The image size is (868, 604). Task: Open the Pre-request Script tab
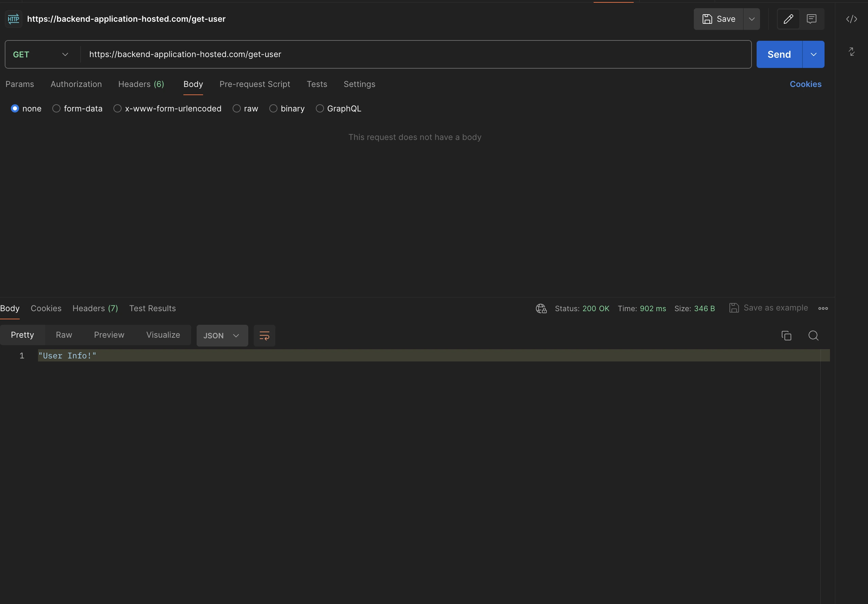[x=255, y=84]
